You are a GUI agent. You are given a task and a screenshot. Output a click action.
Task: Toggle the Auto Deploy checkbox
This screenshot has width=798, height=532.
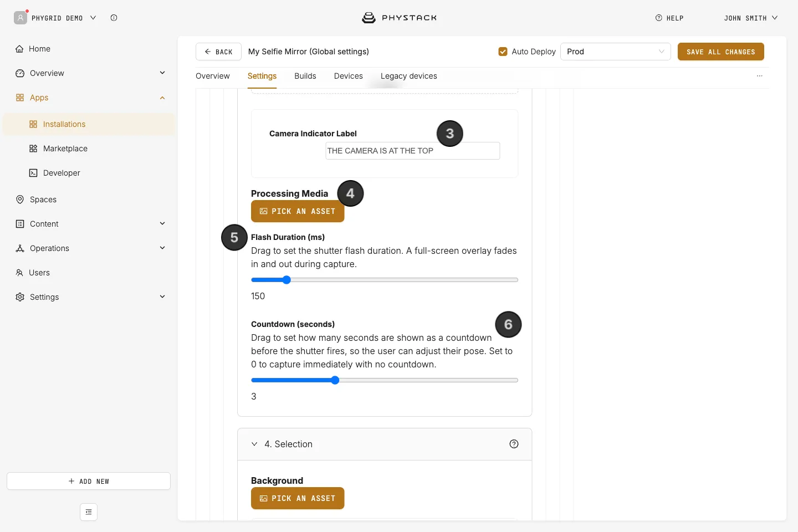click(503, 52)
